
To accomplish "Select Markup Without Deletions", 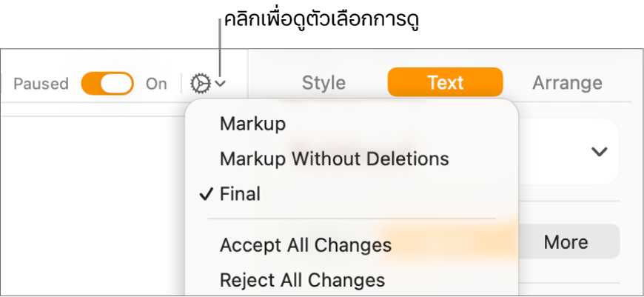I will 334,158.
